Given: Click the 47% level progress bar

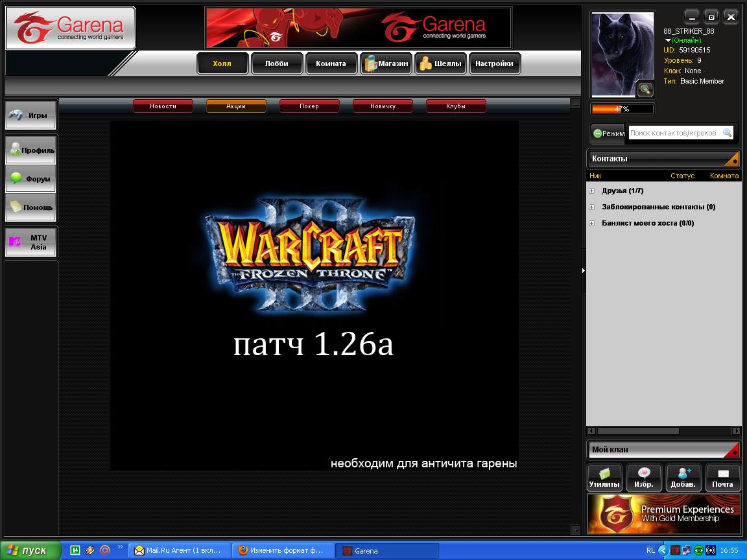Looking at the screenshot, I should coord(622,109).
